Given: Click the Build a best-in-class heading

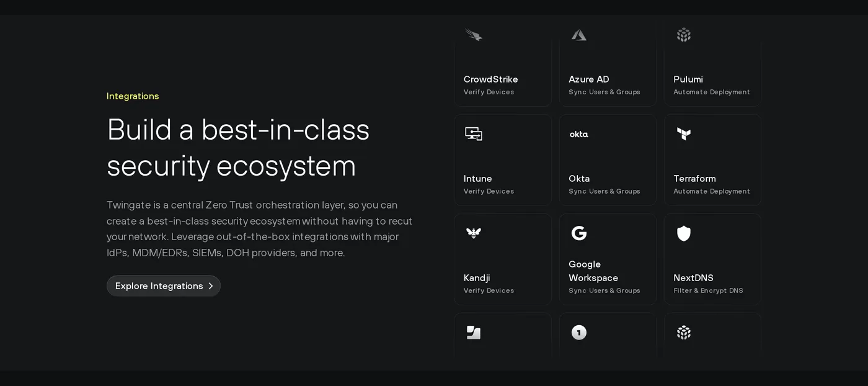Looking at the screenshot, I should tap(238, 148).
